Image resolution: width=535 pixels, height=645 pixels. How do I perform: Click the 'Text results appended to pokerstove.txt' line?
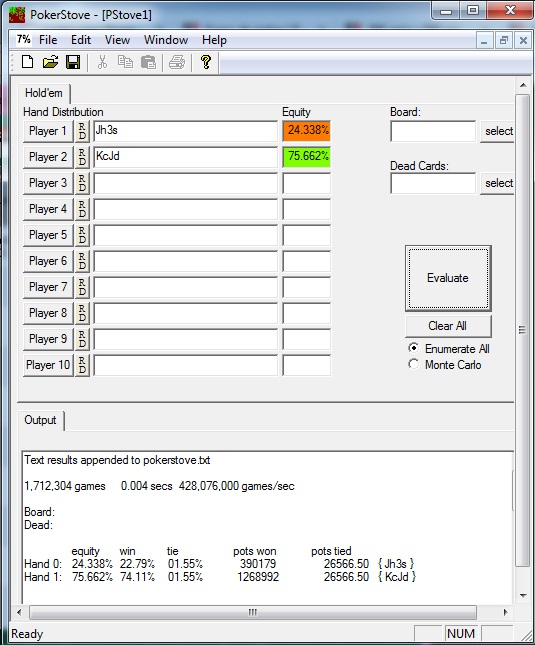click(x=117, y=460)
